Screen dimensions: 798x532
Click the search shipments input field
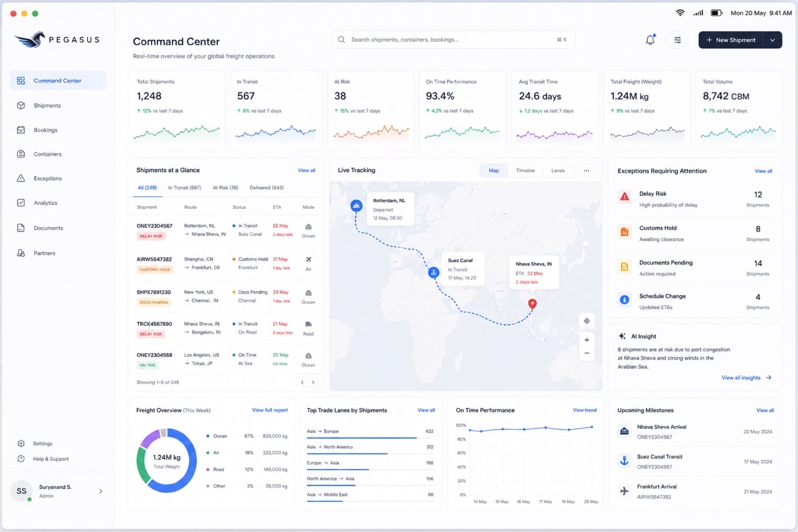pyautogui.click(x=453, y=40)
